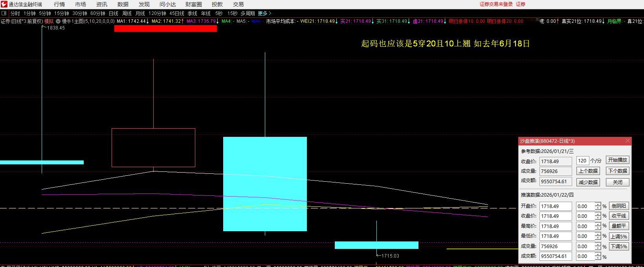The image size is (644, 267).
Task: Click the 推演 成交量 input field
Action: pos(556,246)
